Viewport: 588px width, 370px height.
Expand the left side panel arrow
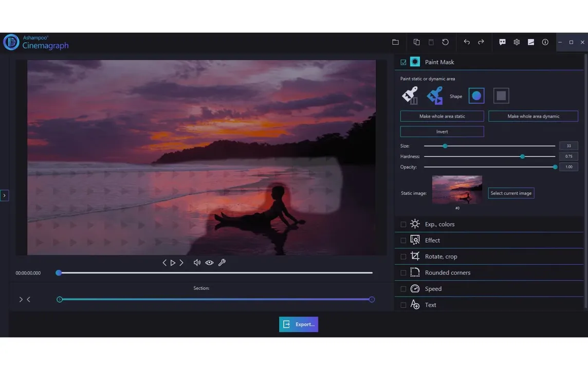point(5,195)
